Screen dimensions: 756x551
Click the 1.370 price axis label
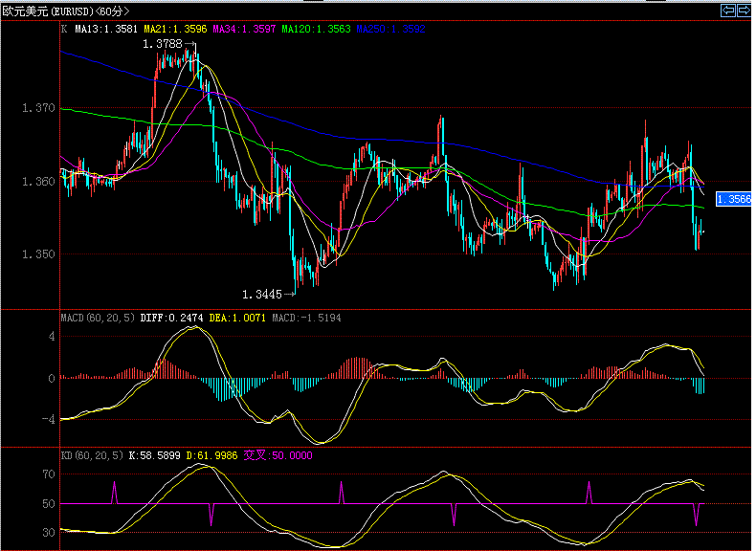[38, 108]
